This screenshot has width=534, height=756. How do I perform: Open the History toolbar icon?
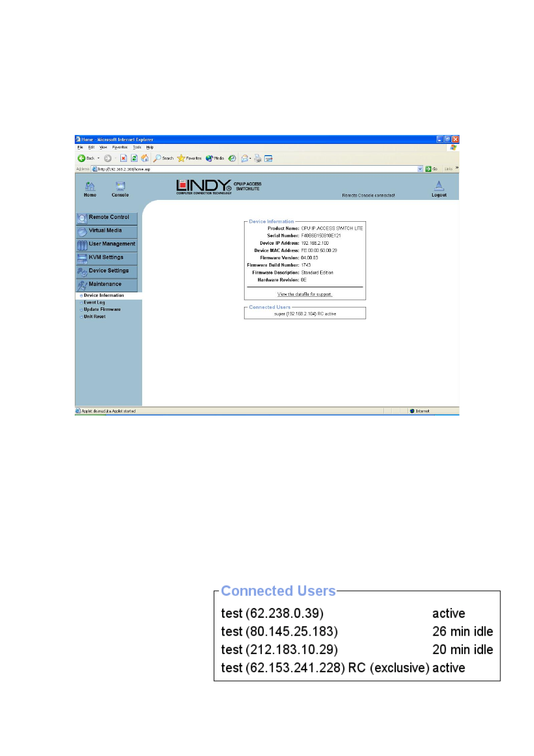(232, 158)
